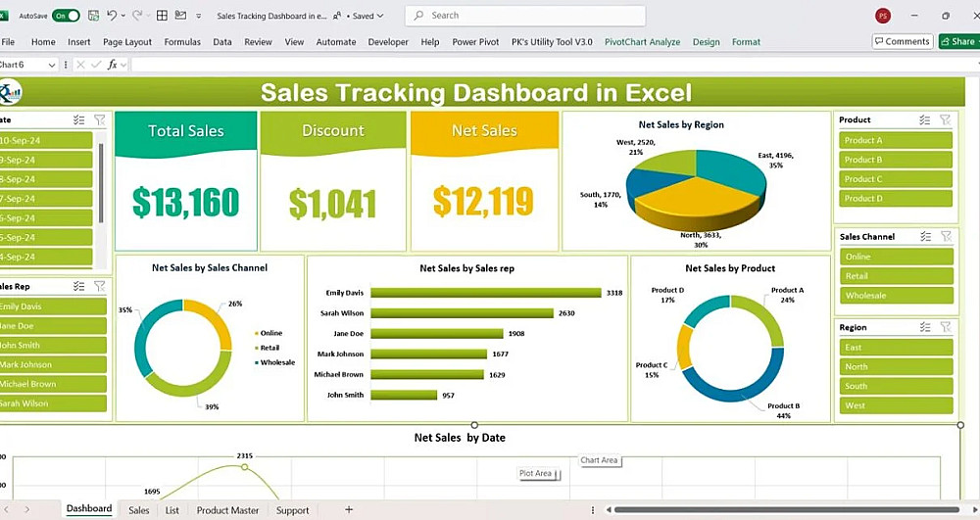Open the PivotChart Analyze ribbon tab
Viewport: 980px width, 520px height.
[642, 42]
